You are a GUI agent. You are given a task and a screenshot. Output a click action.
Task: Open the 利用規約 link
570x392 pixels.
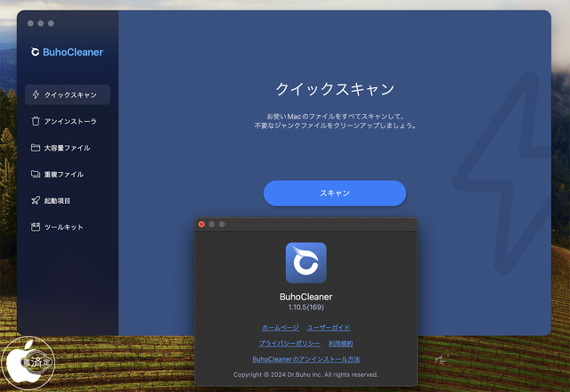pyautogui.click(x=340, y=343)
